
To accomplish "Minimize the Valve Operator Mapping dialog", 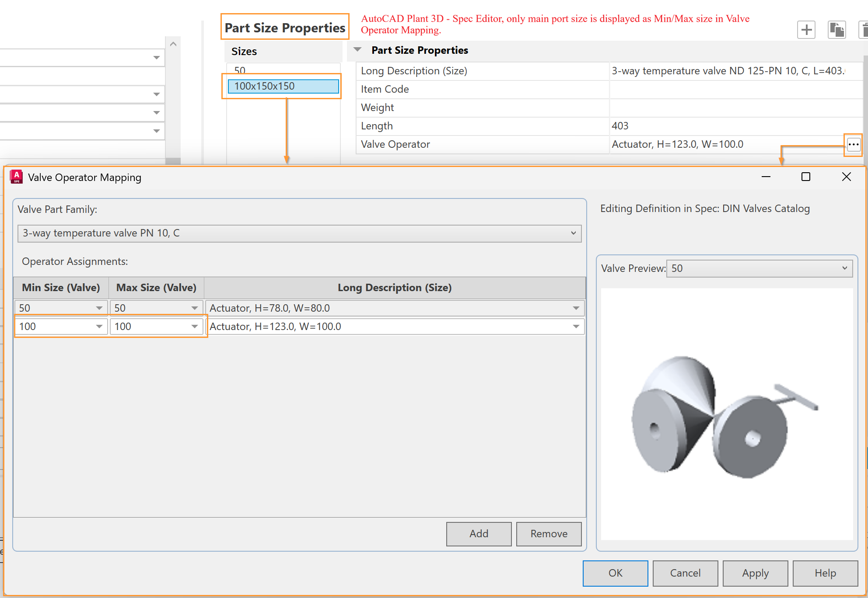I will click(766, 177).
